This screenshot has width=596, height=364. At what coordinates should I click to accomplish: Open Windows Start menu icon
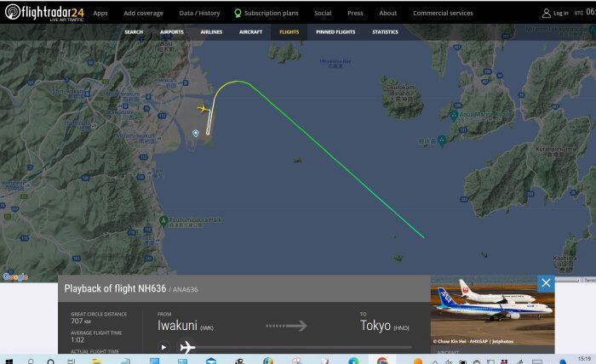tap(9, 361)
